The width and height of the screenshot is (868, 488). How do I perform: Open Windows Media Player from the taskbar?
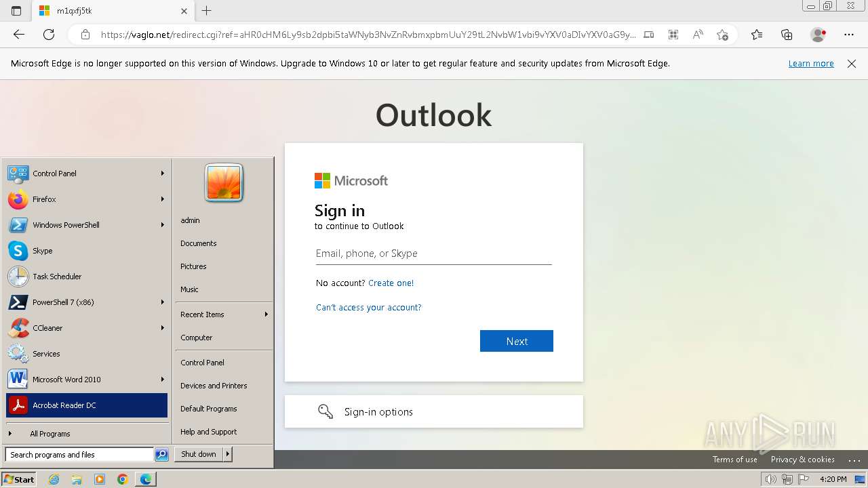coord(100,479)
